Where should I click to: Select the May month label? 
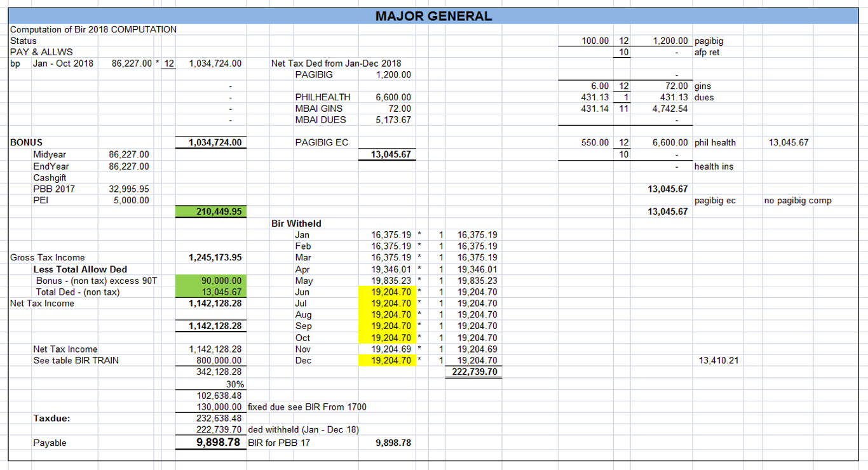[x=304, y=281]
